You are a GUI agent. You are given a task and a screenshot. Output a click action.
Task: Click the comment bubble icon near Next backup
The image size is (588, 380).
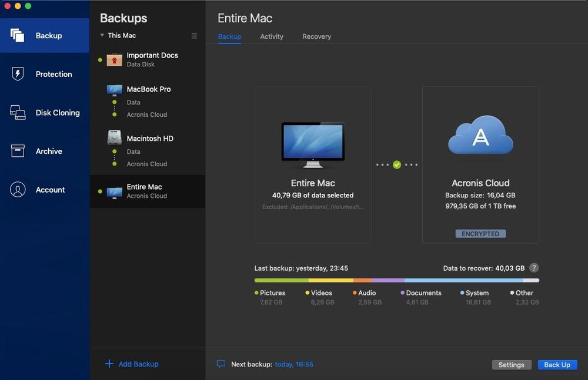click(x=221, y=364)
